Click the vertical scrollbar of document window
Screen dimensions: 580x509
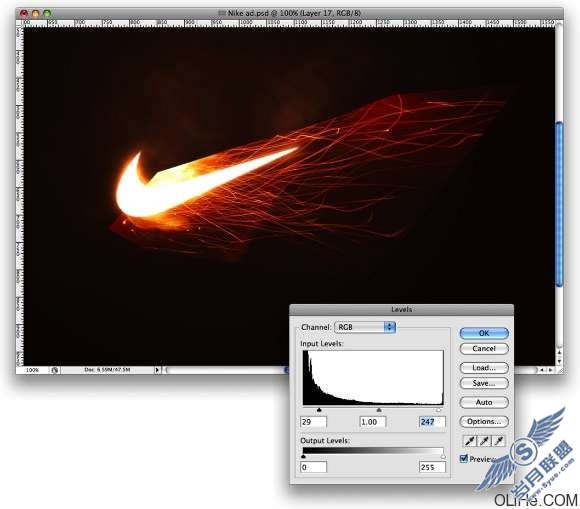[559, 204]
